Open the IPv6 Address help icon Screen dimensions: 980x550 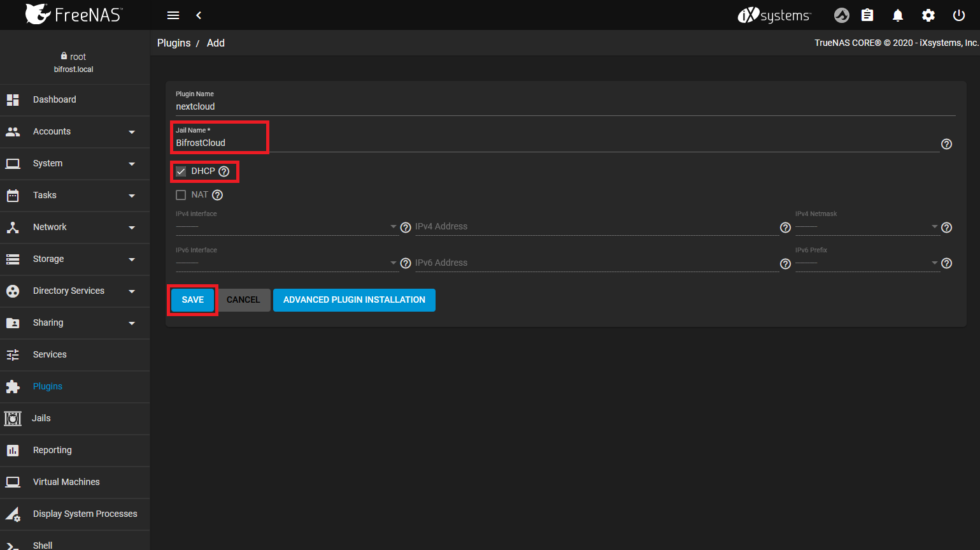coord(786,264)
